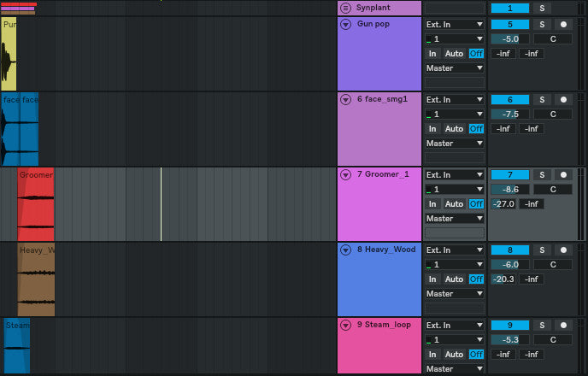Deactivate track 6 activator button
The height and width of the screenshot is (376, 588).
coord(510,100)
